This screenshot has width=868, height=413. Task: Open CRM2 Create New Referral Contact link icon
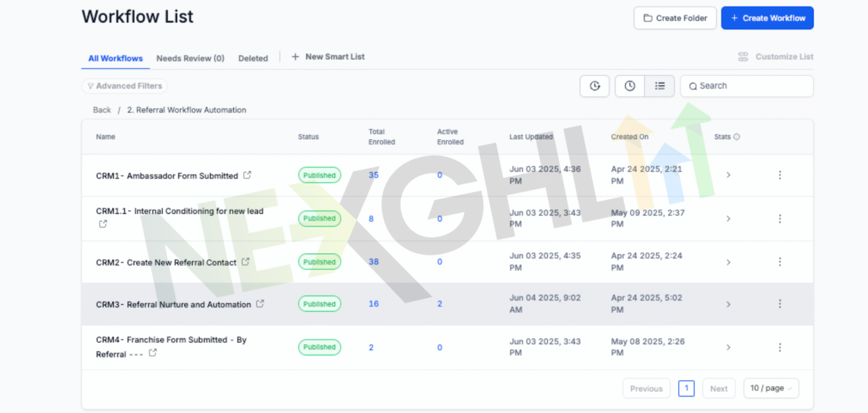(x=245, y=262)
